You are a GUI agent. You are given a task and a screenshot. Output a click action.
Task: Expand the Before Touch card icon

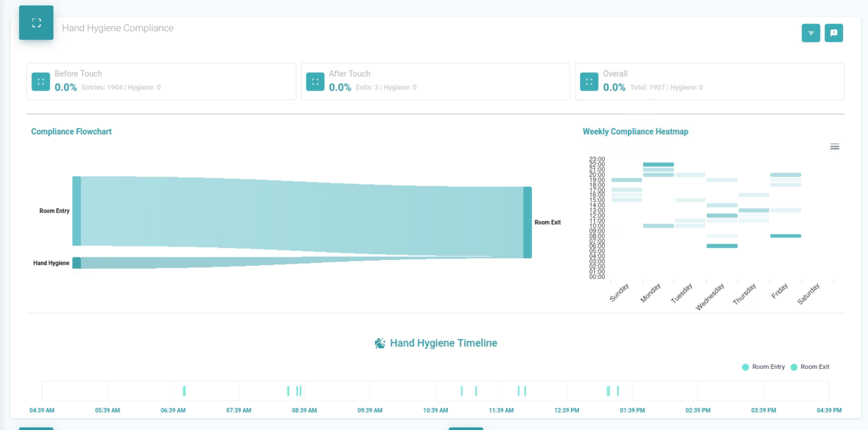click(x=41, y=82)
